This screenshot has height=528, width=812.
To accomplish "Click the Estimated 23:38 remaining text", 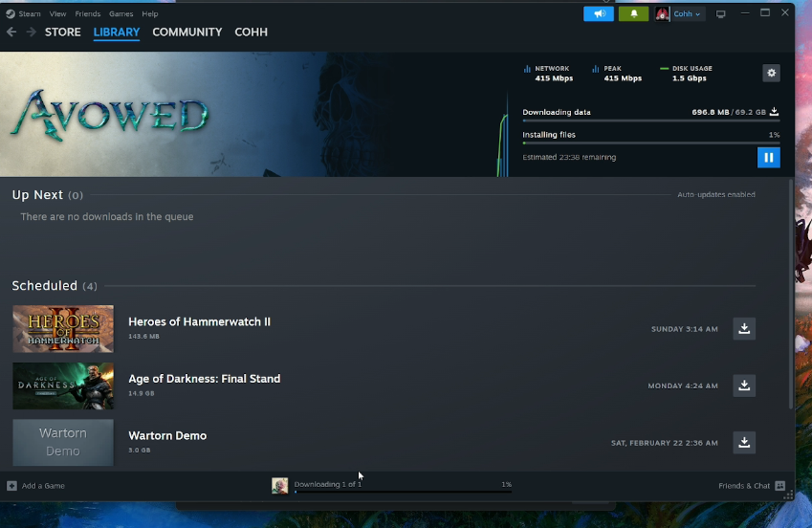I will click(x=569, y=157).
